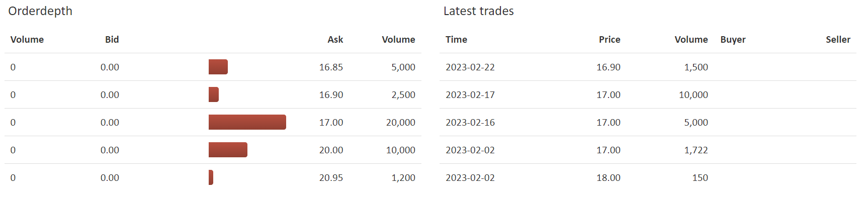
Task: Select the Bid column header
Action: (112, 40)
